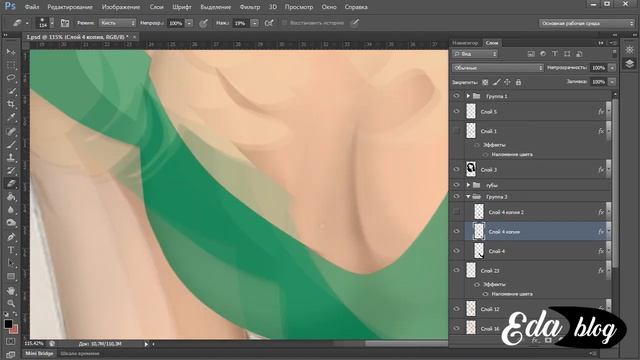Select the Path Selection arrow tool
This screenshot has width=640, height=360.
(x=11, y=263)
